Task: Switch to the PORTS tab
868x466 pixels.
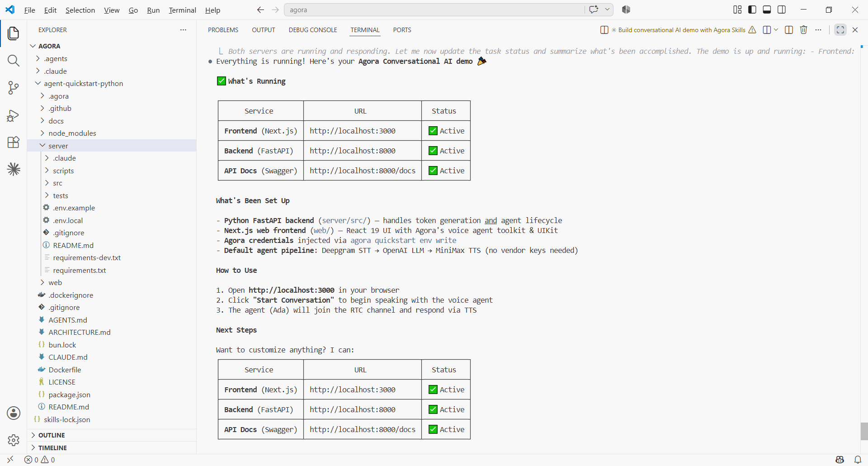Action: (x=402, y=30)
